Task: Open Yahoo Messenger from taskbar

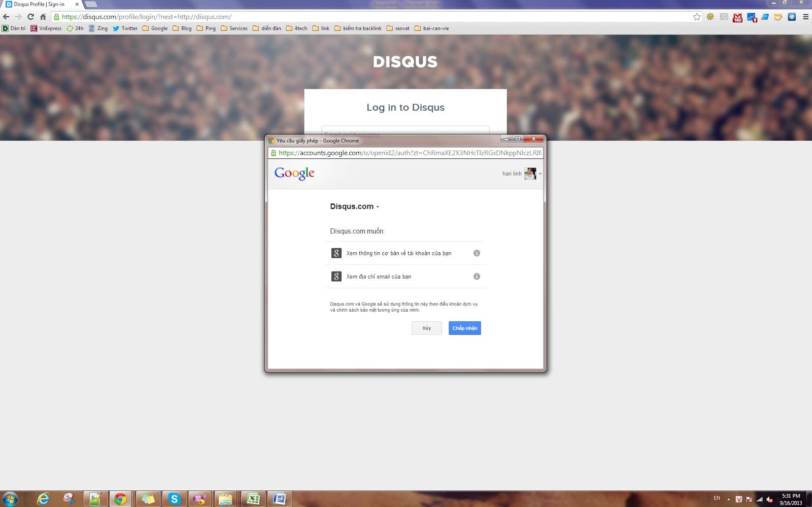Action: [200, 499]
